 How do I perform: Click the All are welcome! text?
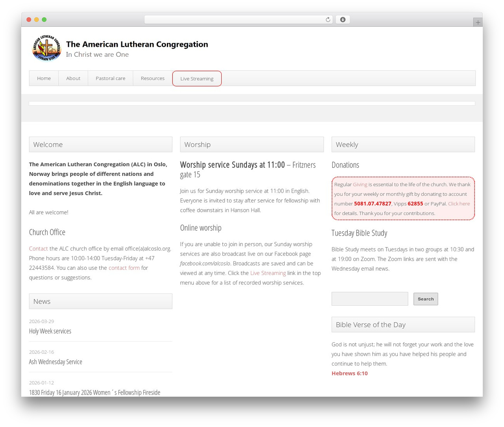pyautogui.click(x=48, y=212)
